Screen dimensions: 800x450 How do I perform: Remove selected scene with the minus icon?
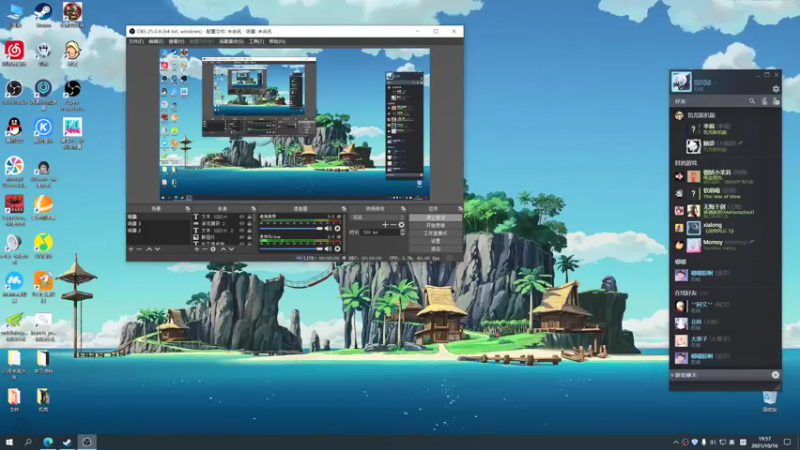pos(139,249)
